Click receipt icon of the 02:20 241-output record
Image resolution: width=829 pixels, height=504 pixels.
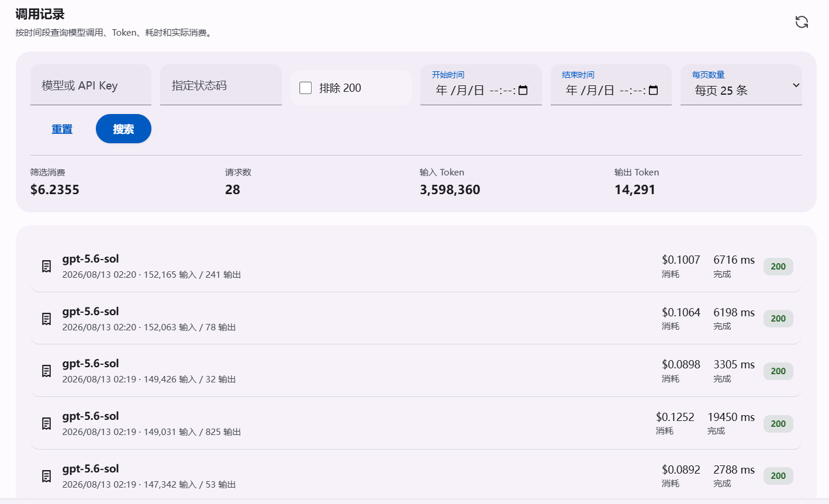click(x=47, y=267)
